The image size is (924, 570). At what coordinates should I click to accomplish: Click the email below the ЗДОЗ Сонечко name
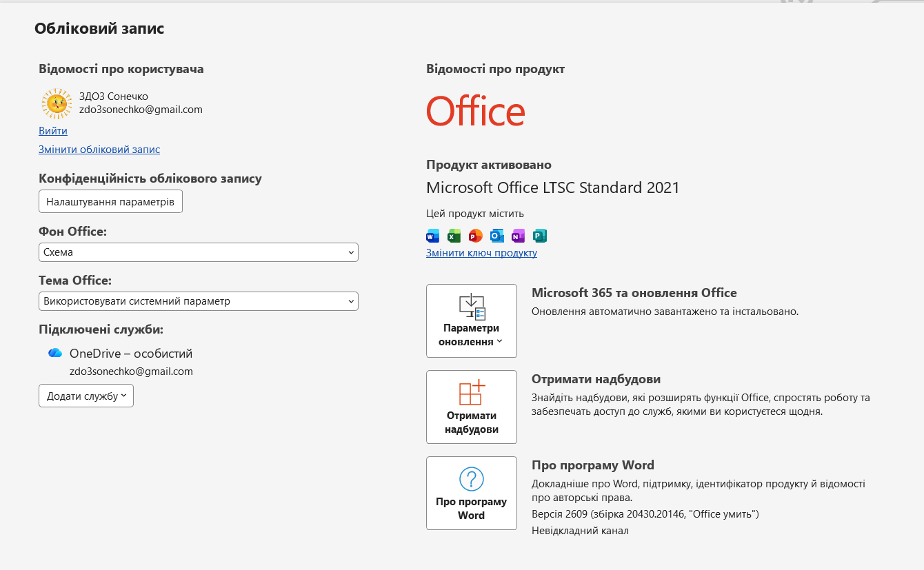pos(141,109)
